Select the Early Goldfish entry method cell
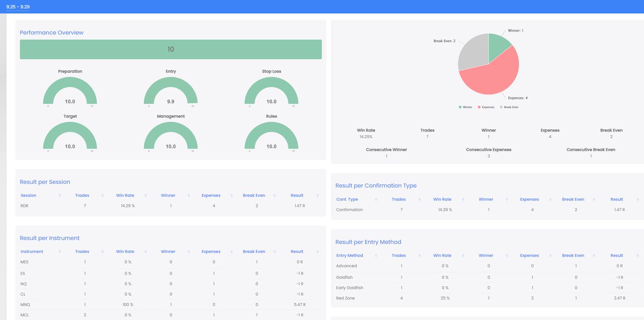 [349, 287]
